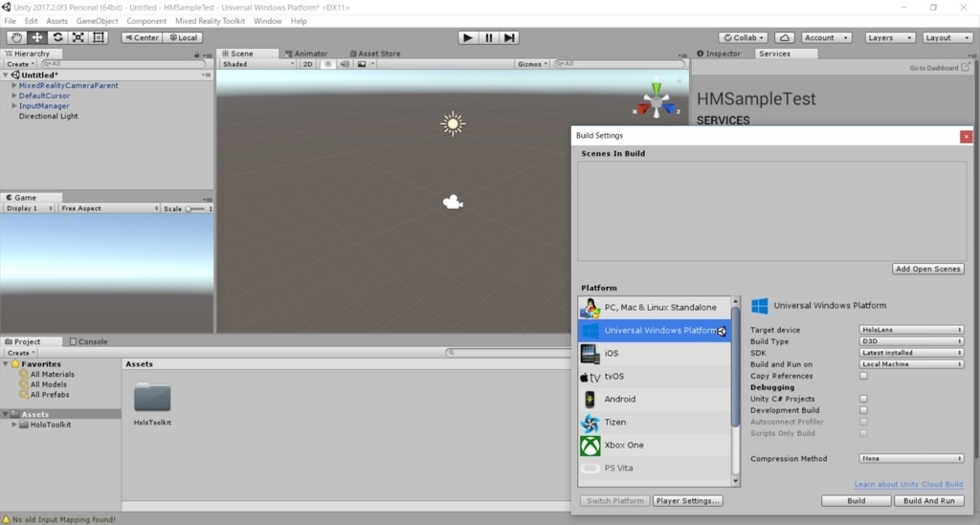Open Target device dropdown

click(911, 330)
